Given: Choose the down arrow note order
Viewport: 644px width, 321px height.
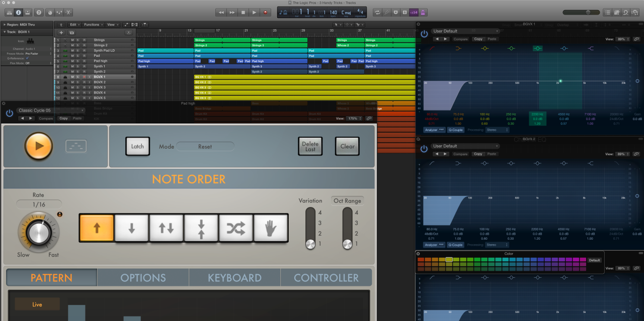Looking at the screenshot, I should (x=132, y=228).
